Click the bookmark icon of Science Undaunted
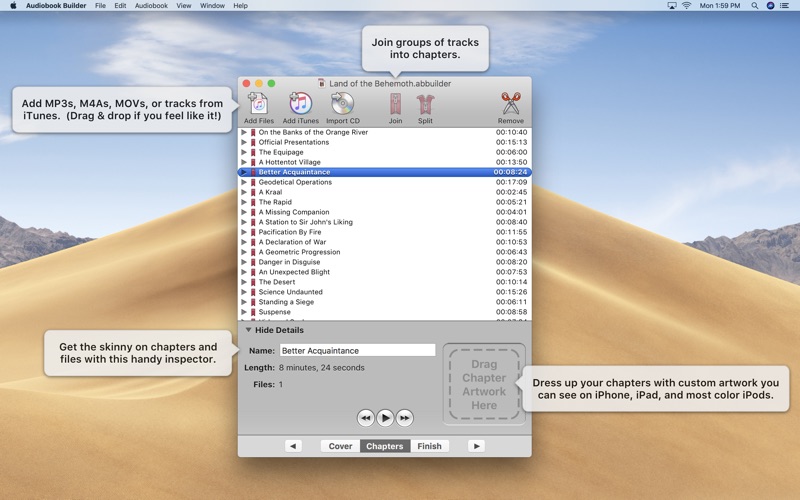Image resolution: width=800 pixels, height=500 pixels. (x=253, y=292)
